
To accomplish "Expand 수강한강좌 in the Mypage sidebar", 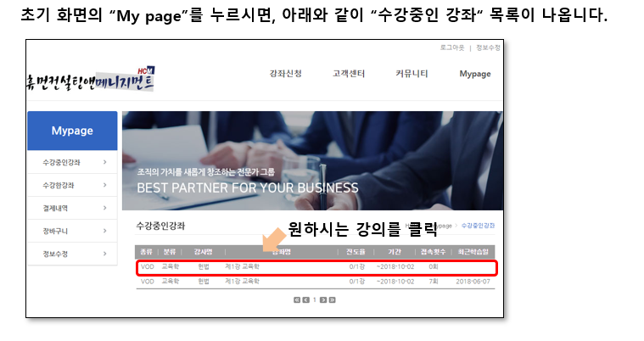I will pyautogui.click(x=71, y=184).
